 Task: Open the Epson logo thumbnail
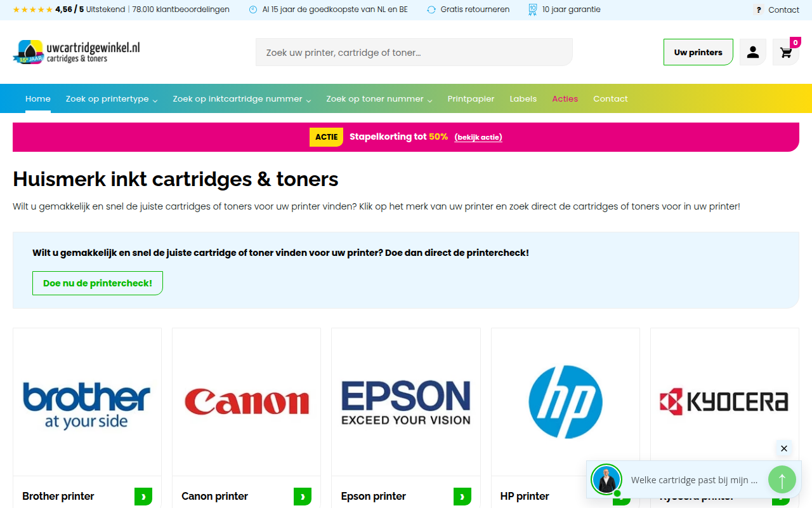406,402
